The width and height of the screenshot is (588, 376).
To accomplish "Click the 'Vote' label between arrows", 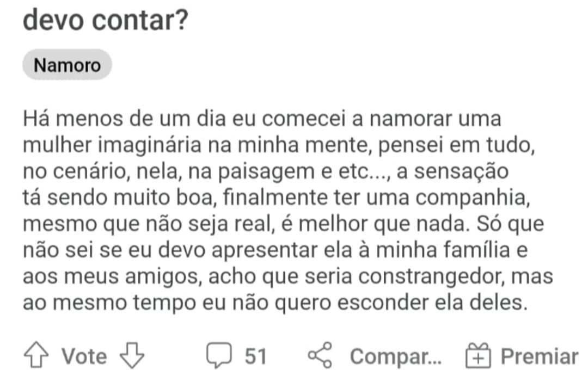I will coord(84,356).
